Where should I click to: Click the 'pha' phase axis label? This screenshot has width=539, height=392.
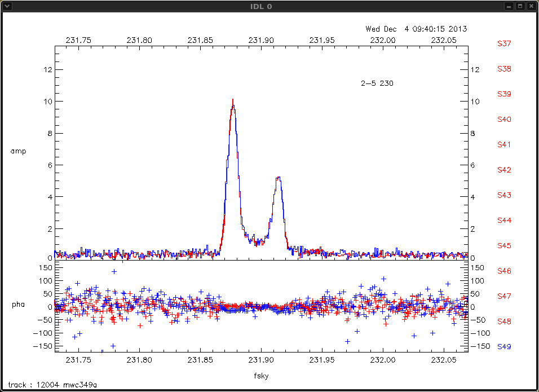click(x=19, y=305)
